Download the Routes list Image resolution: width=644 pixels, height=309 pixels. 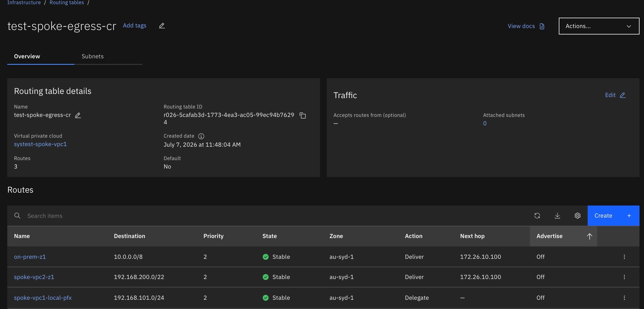point(557,216)
